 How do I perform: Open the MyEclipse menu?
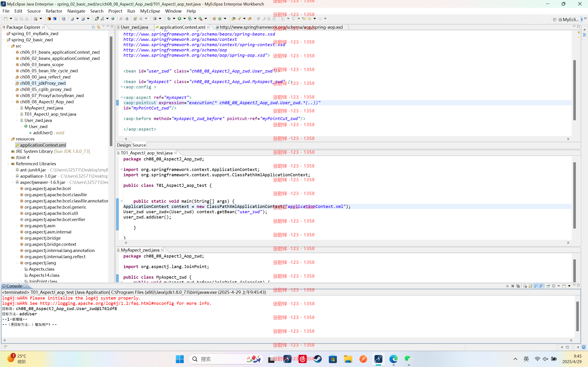[x=150, y=11]
